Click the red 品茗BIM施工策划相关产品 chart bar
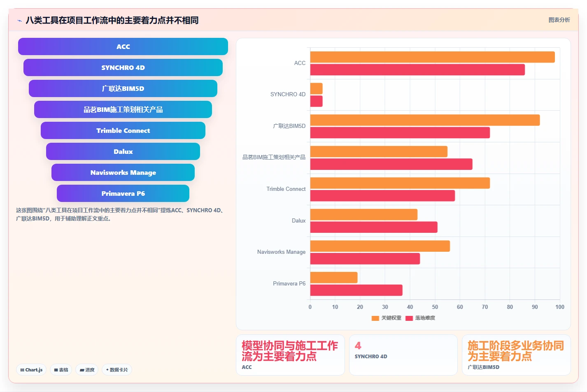Image resolution: width=587 pixels, height=392 pixels. [391, 164]
